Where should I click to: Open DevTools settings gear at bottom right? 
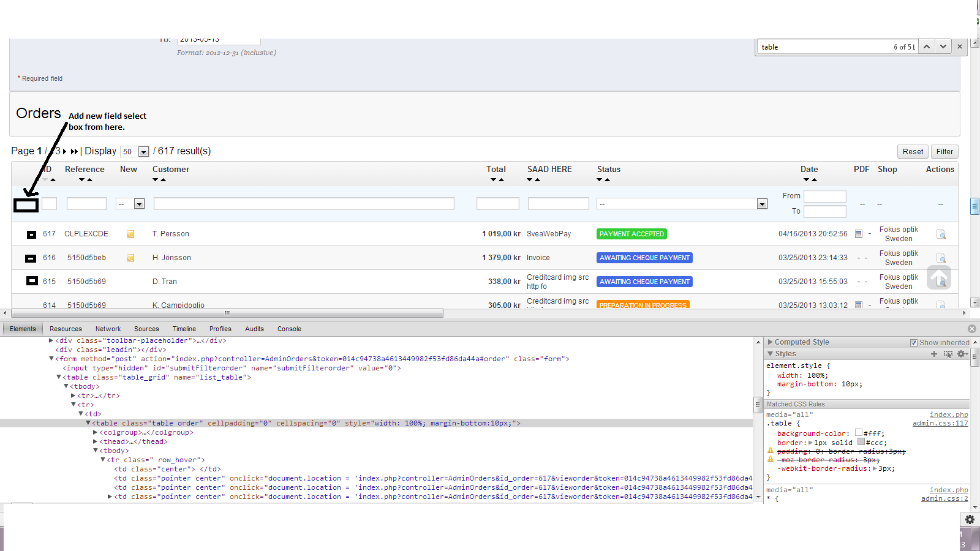(x=970, y=519)
